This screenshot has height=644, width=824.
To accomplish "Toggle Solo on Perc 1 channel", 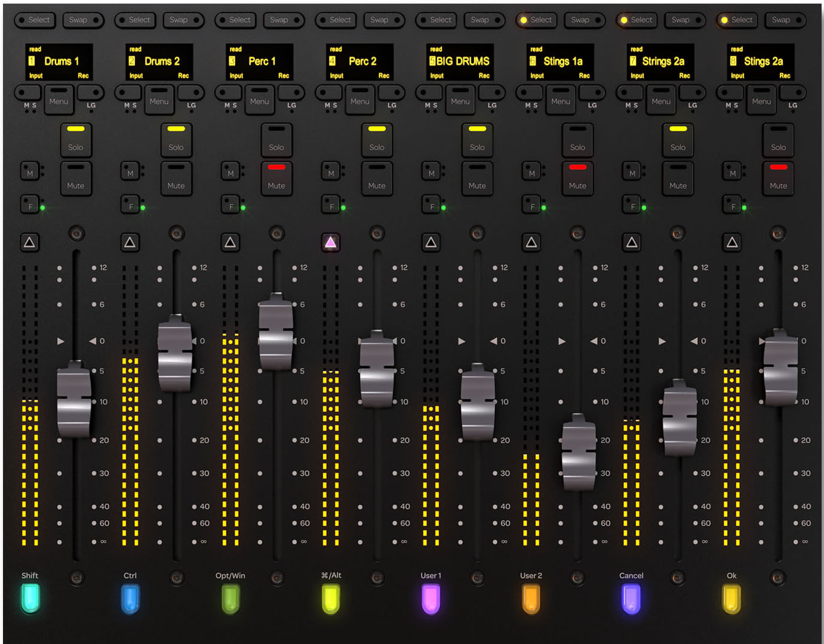I will [x=276, y=140].
